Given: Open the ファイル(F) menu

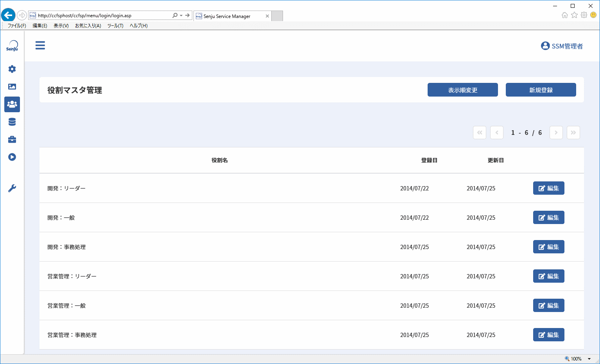Looking at the screenshot, I should 17,26.
